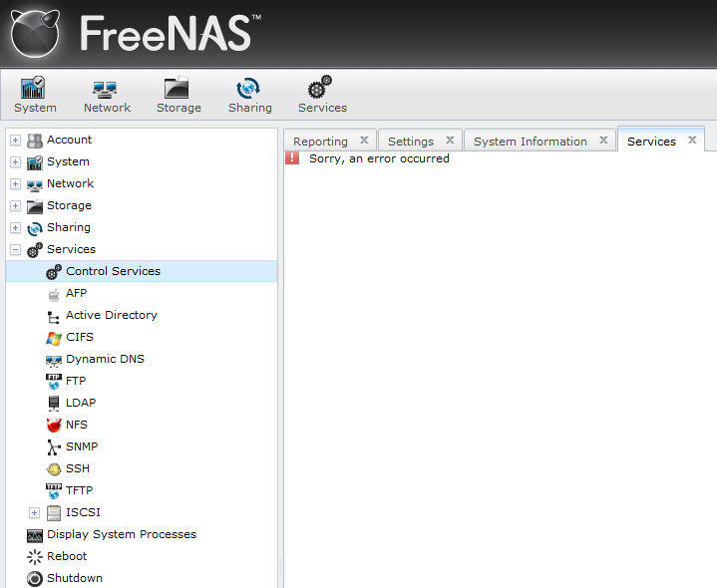Expand the Storage tree node
The height and width of the screenshot is (588, 717).
[x=16, y=205]
